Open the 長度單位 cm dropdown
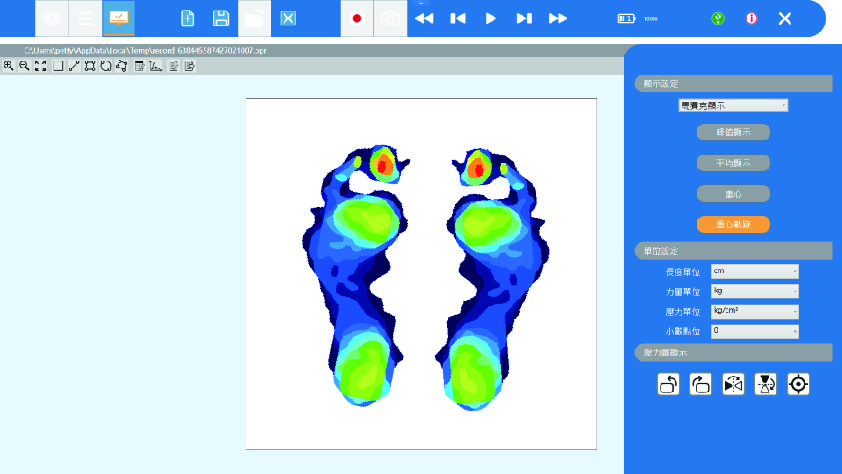The image size is (842, 474). 754,271
